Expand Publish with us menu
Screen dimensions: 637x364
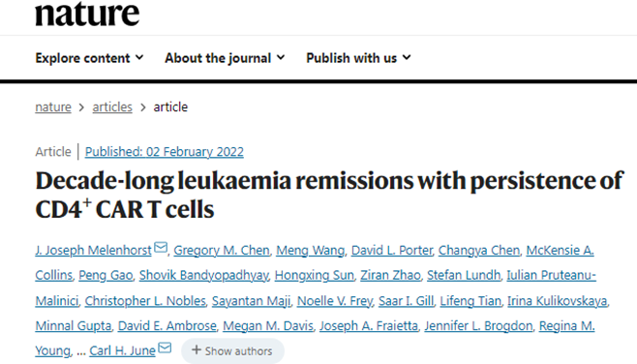[x=359, y=58]
